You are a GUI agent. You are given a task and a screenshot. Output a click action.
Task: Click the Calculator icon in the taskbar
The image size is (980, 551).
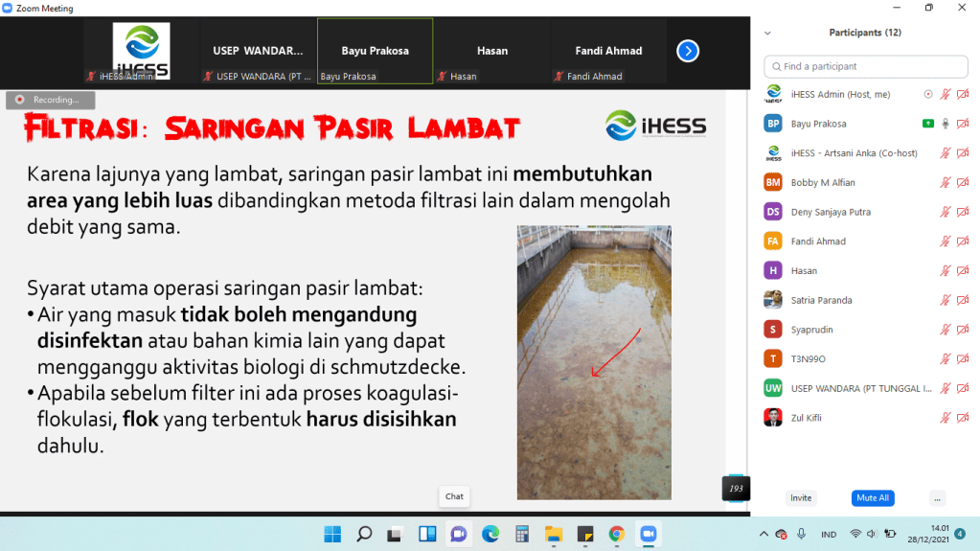(522, 534)
